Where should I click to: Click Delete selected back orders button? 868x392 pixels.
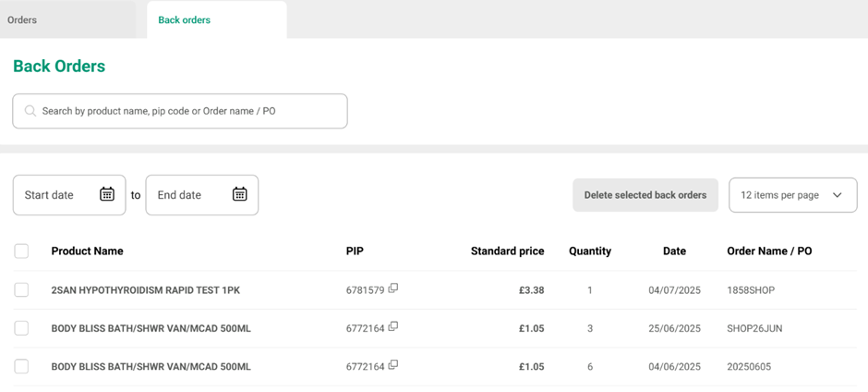coord(645,195)
